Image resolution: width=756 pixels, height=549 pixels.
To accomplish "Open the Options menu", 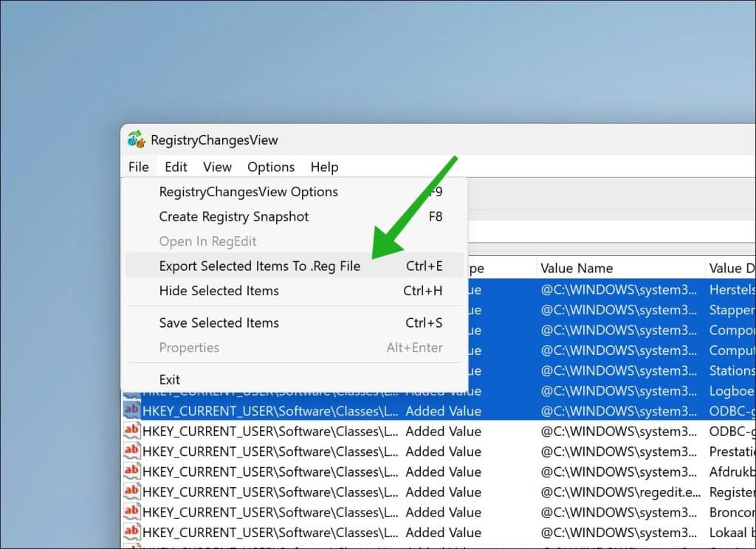I will [x=270, y=167].
